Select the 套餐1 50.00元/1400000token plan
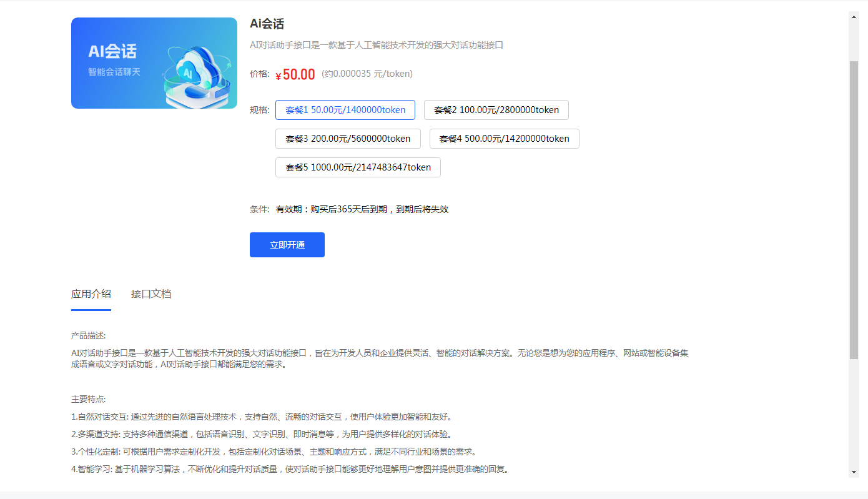 point(345,109)
